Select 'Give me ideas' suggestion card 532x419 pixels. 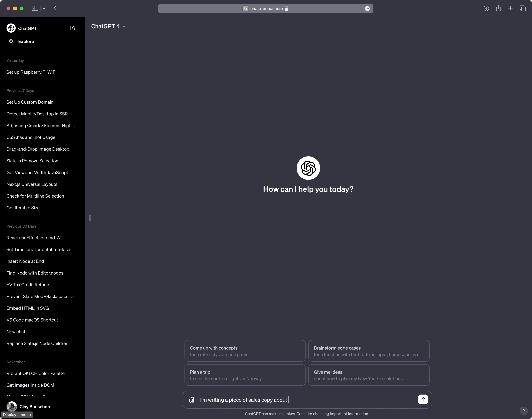[x=369, y=375]
